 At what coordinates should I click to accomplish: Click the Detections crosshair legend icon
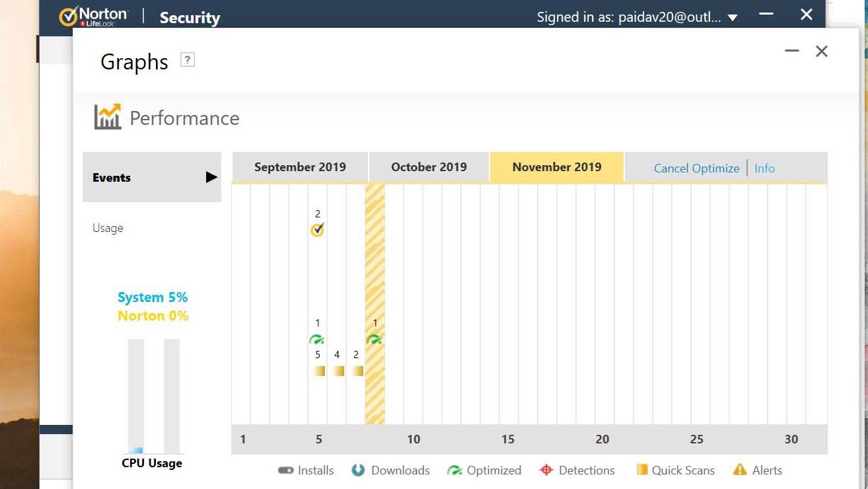tap(546, 470)
